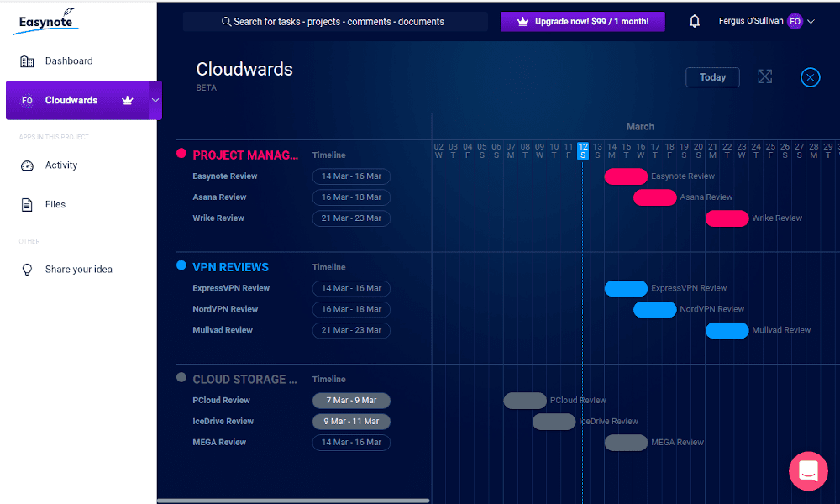This screenshot has height=504, width=840.
Task: Select the IceDrive Review task name
Action: click(223, 421)
